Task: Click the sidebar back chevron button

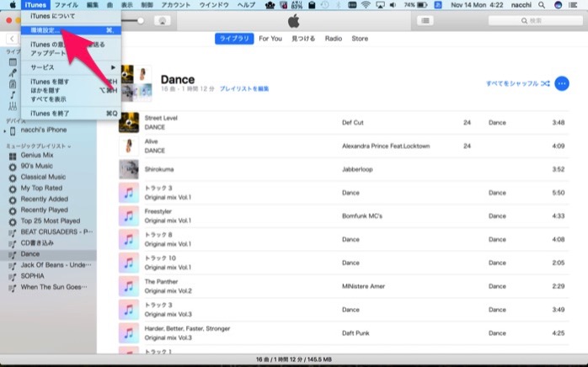Action: [12, 39]
